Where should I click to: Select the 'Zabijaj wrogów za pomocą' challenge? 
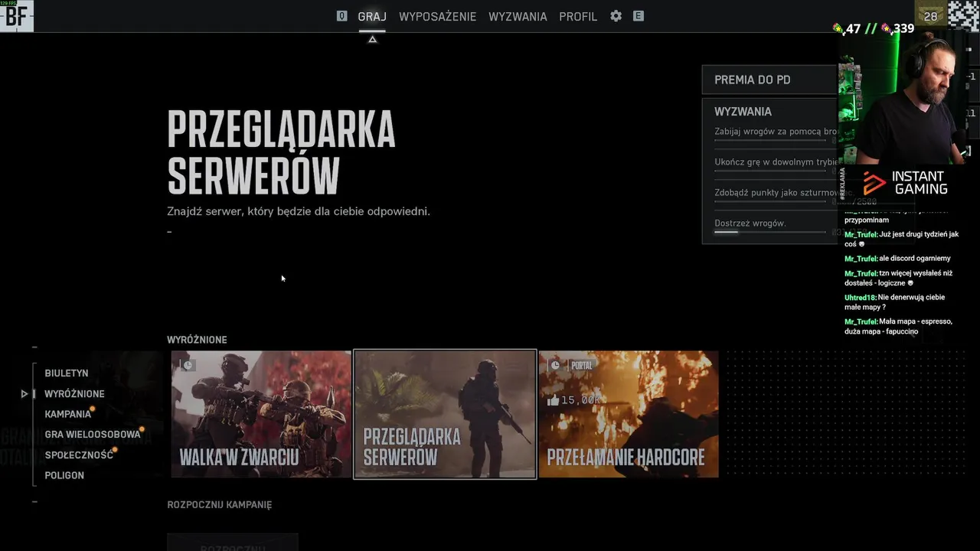pyautogui.click(x=776, y=132)
